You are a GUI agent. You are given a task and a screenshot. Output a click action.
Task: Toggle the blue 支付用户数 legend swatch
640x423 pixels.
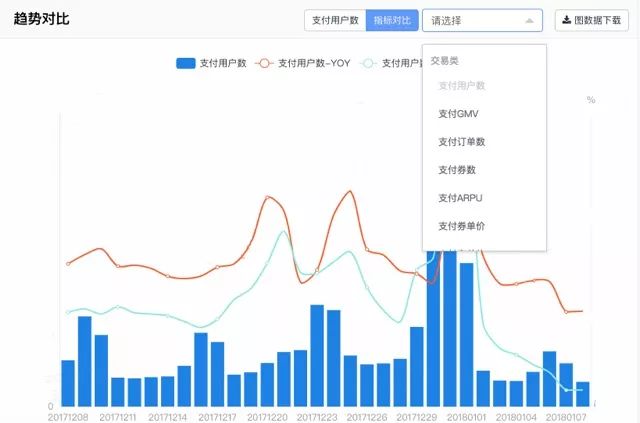pyautogui.click(x=186, y=63)
